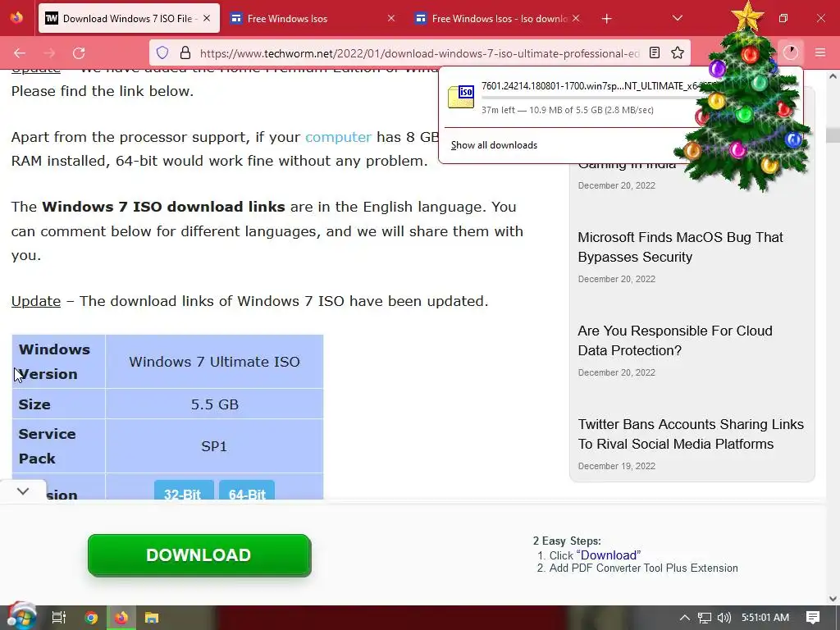Click the site security padlock icon
840x630 pixels.
185,52
